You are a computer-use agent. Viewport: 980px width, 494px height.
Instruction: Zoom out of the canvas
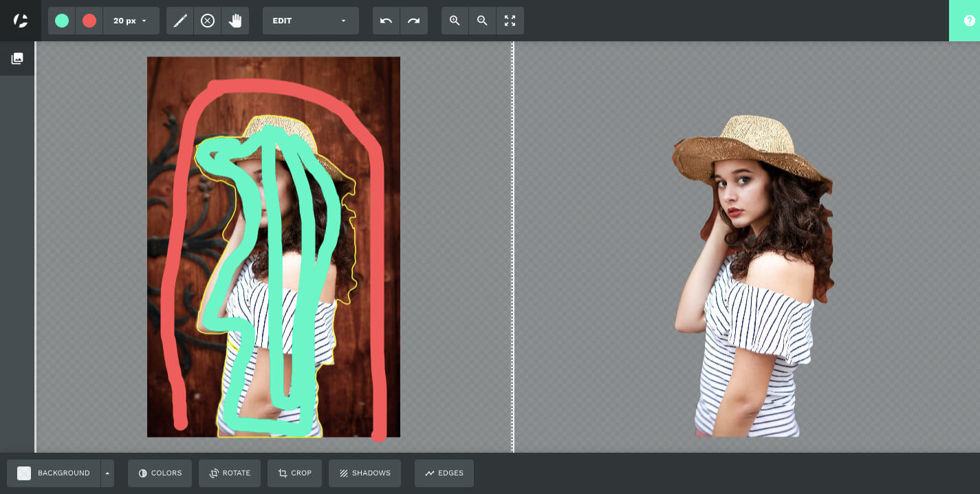[482, 21]
